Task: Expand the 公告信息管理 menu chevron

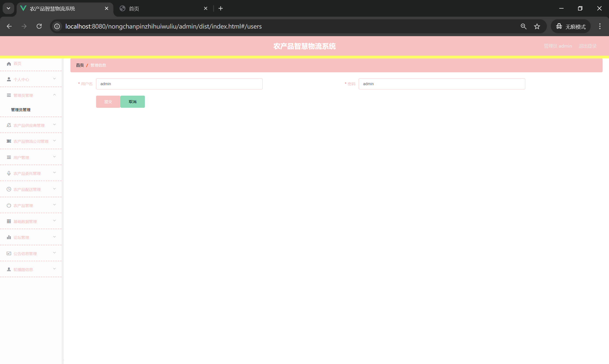Action: pos(54,253)
